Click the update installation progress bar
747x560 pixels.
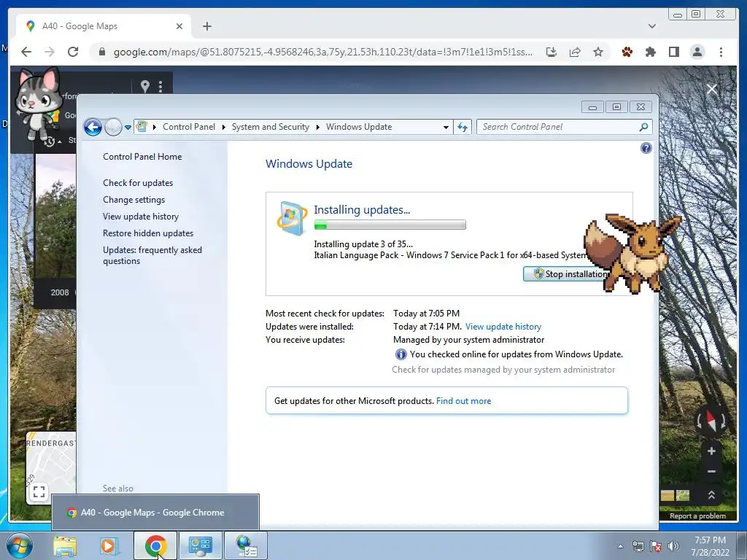(390, 225)
